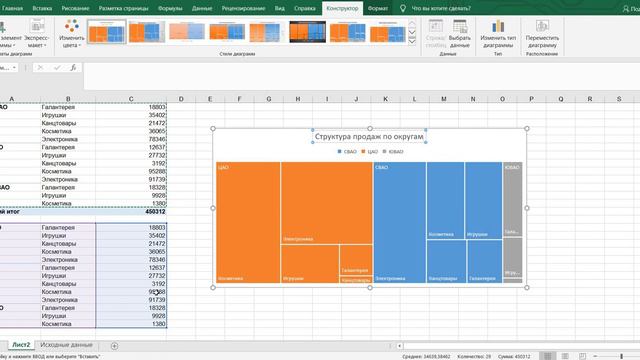Image resolution: width=640 pixels, height=360 pixels.
Task: Click the lightbulb Tell me icon
Action: (x=402, y=8)
